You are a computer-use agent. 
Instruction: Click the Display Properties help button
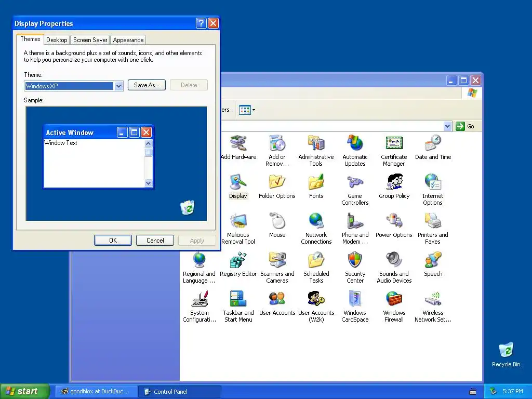[201, 23]
